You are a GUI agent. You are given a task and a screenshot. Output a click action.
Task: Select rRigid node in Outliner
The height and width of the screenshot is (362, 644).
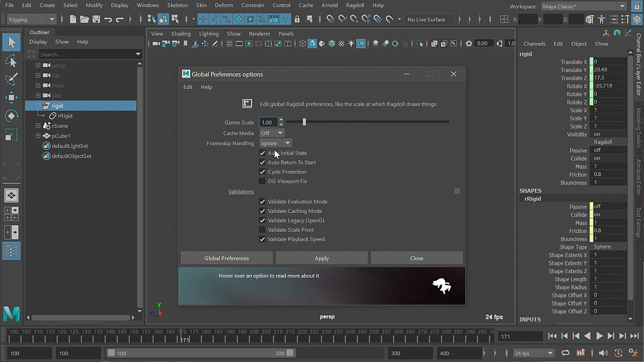(65, 116)
